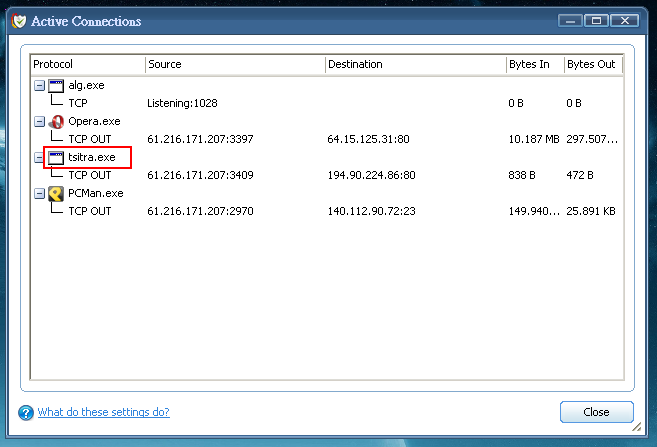Click the help question mark icon

click(25, 412)
